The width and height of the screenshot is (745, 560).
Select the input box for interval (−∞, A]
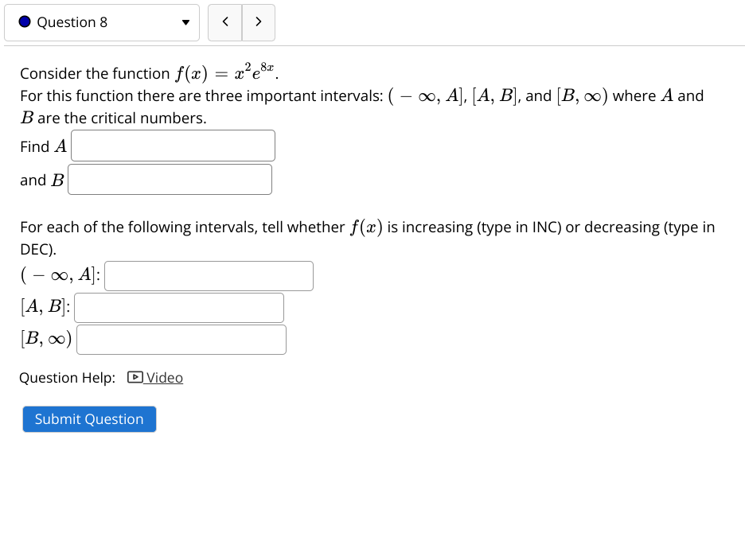click(x=209, y=275)
